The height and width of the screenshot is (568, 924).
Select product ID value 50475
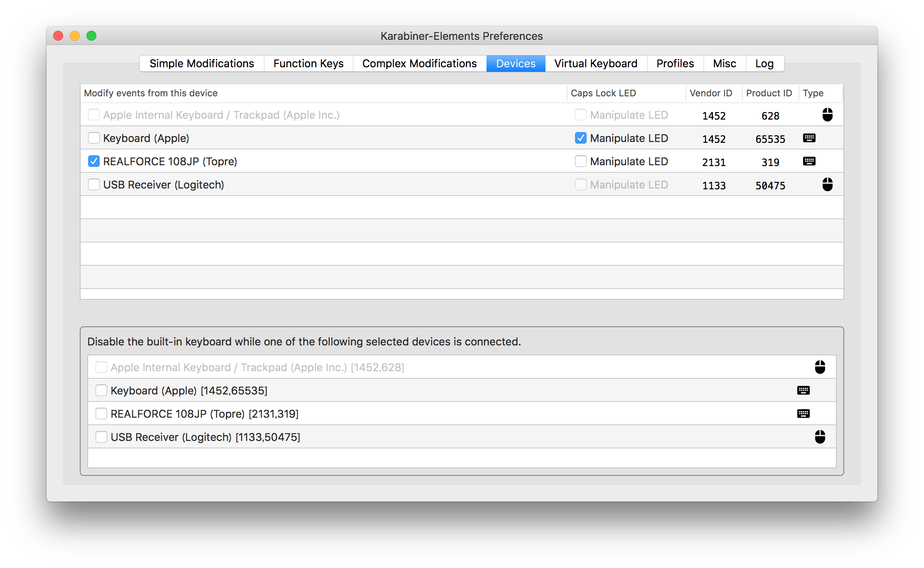(x=770, y=185)
